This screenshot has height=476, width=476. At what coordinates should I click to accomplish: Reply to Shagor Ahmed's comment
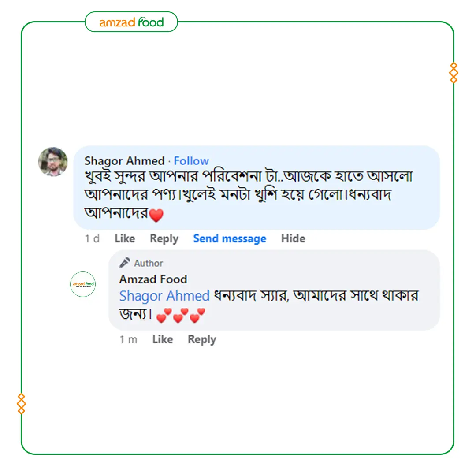tap(164, 239)
